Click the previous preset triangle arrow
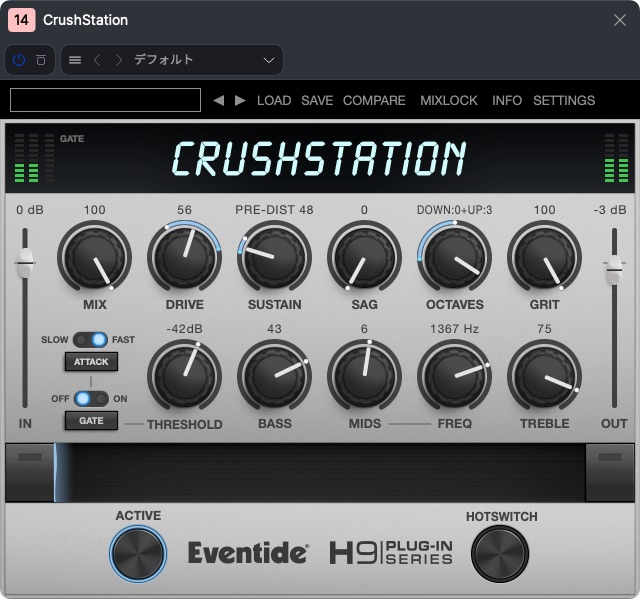640x599 pixels. coord(219,100)
